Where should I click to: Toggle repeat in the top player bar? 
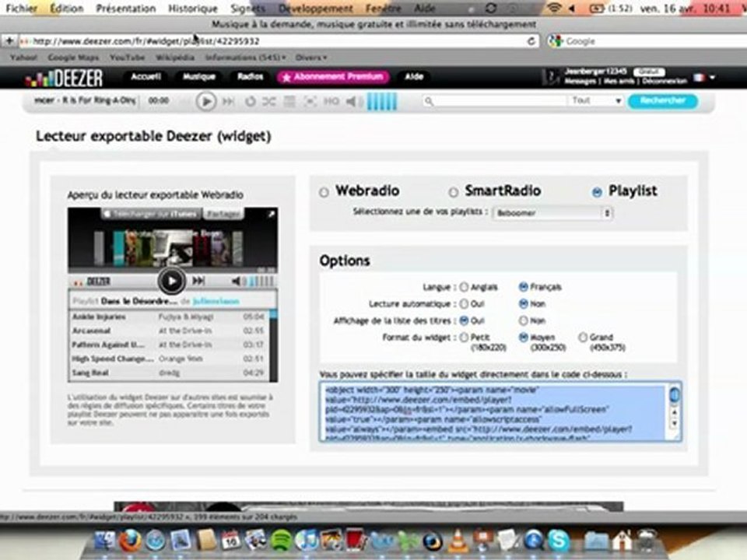pos(250,101)
